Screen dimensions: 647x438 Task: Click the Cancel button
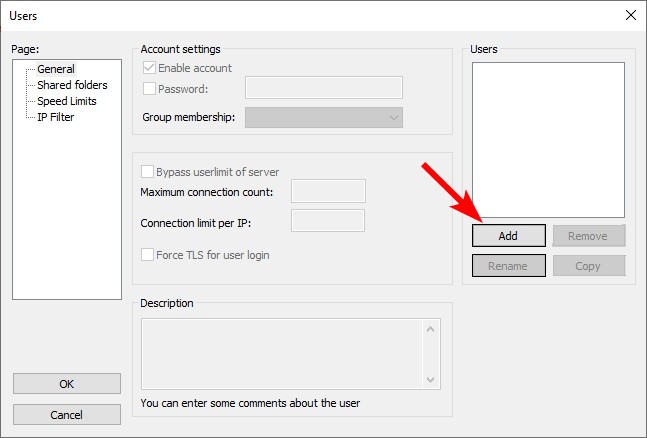[67, 414]
